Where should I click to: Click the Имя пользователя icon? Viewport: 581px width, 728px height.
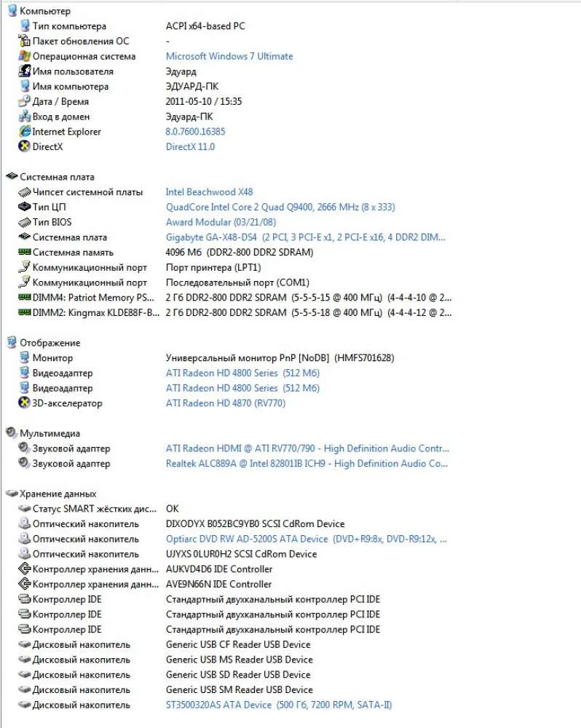tap(25, 71)
